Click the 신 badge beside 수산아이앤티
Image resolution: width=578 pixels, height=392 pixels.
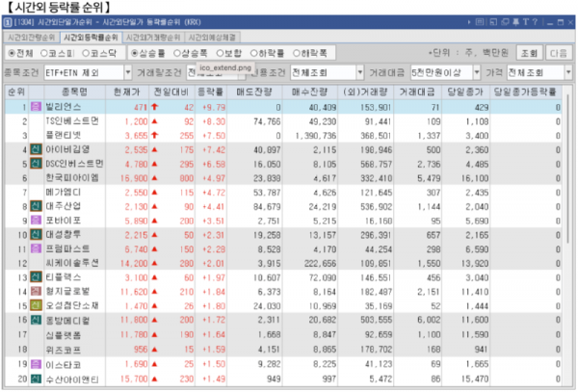36,379
